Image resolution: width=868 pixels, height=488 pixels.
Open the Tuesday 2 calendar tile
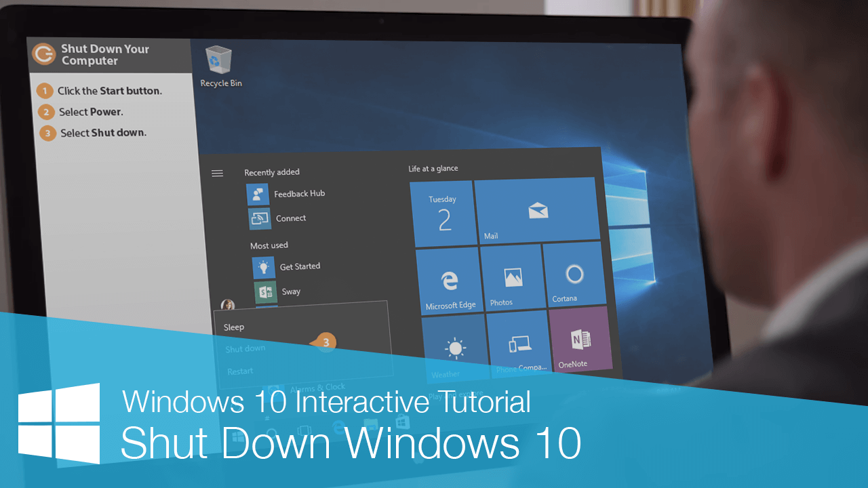pos(442,213)
